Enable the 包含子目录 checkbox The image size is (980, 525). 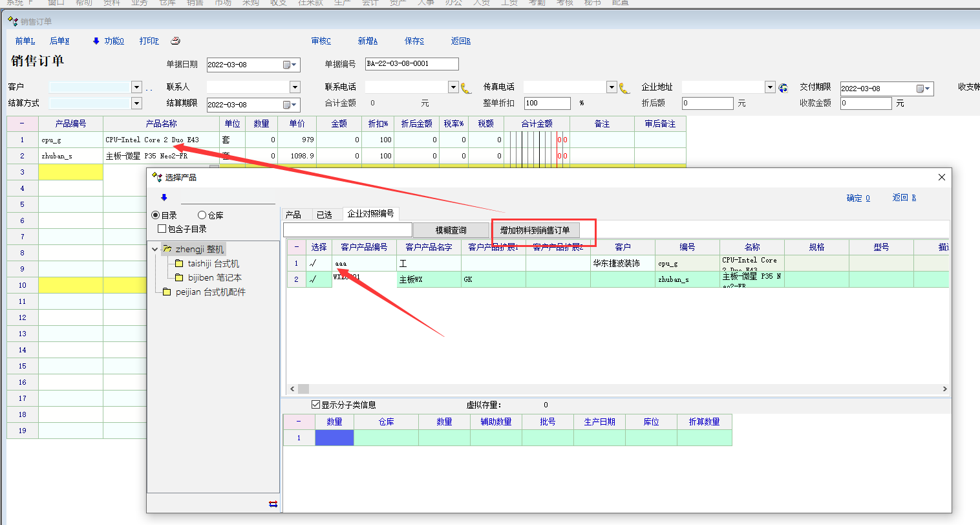click(162, 229)
